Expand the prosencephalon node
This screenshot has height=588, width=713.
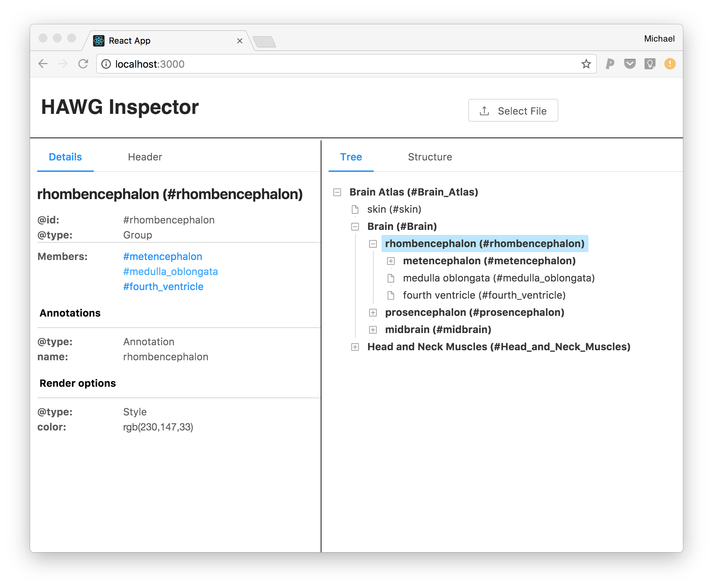(x=373, y=313)
